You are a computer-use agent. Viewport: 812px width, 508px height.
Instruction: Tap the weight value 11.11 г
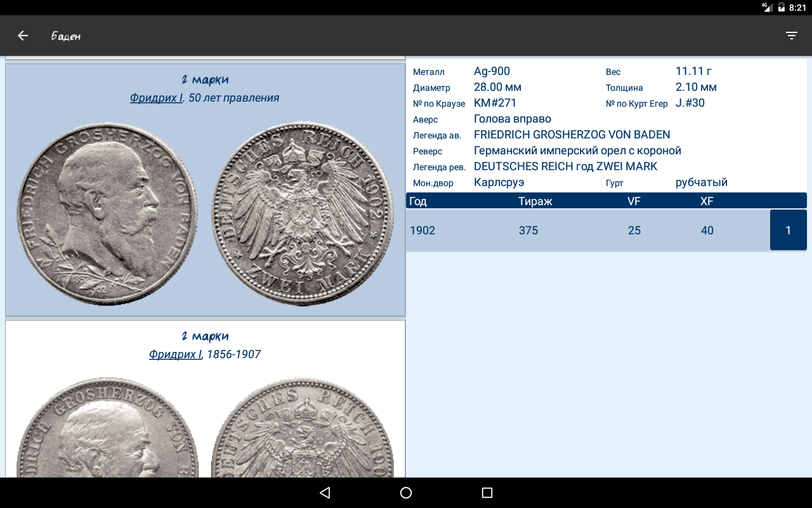point(693,71)
